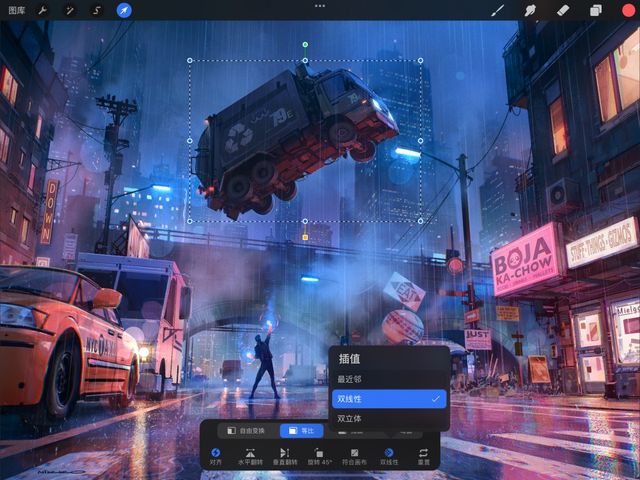Switch to 等比 uniform transform mode
Screen dimensions: 640x480
(302, 431)
